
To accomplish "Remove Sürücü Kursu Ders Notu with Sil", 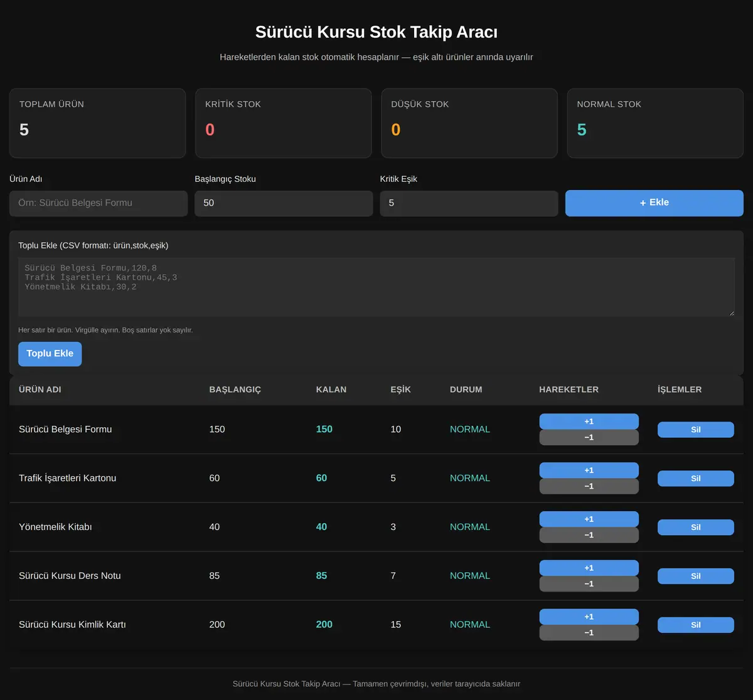I will click(x=696, y=576).
